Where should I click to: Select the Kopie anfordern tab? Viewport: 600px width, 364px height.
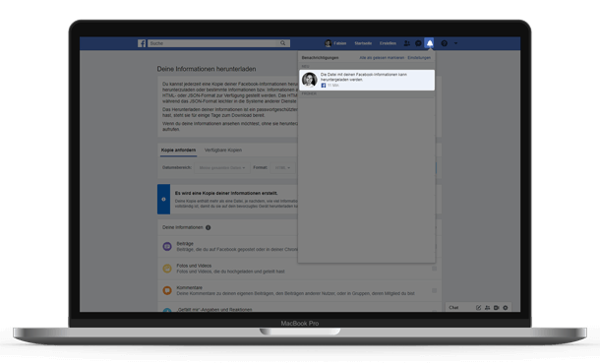[x=178, y=151]
